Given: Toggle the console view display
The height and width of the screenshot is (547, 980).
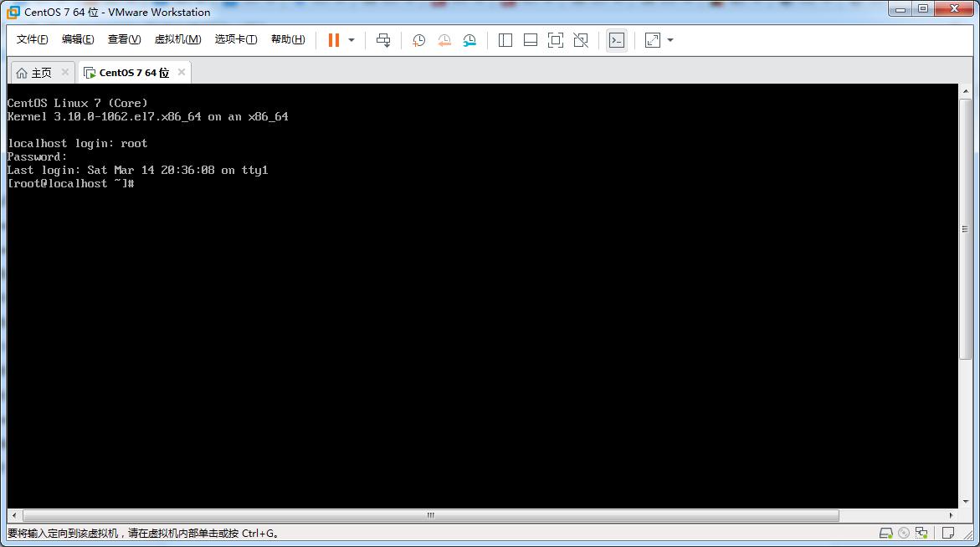Looking at the screenshot, I should coord(617,39).
